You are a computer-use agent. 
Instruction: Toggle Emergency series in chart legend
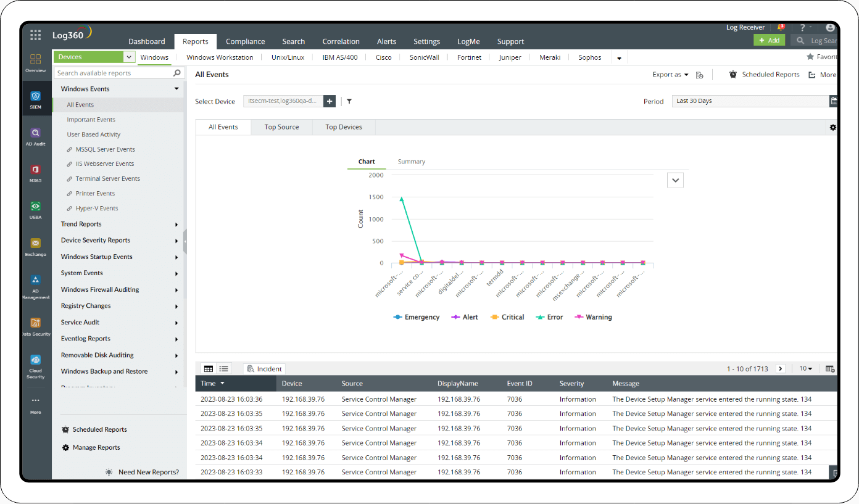[x=417, y=317]
